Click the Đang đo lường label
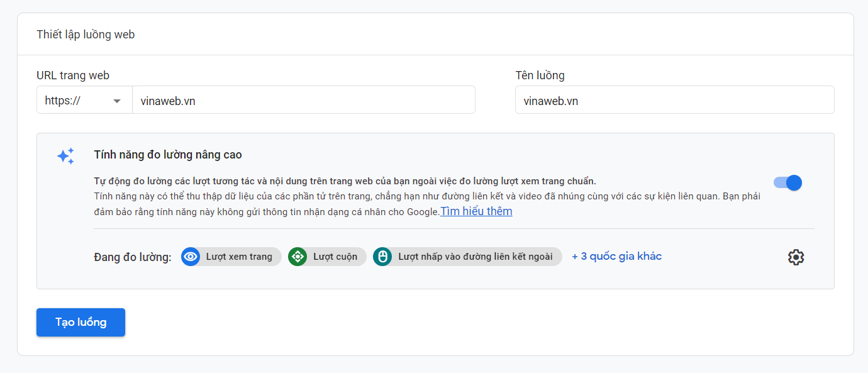The image size is (868, 373). (x=133, y=257)
